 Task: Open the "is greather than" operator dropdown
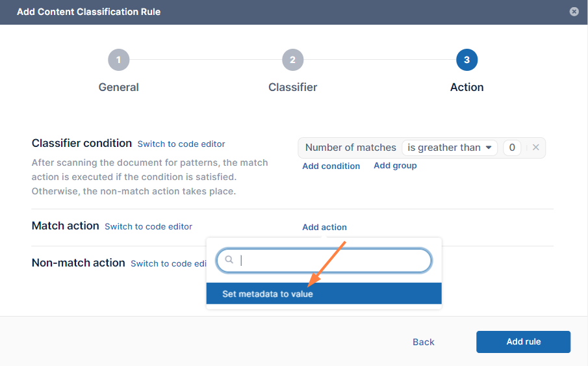click(450, 148)
